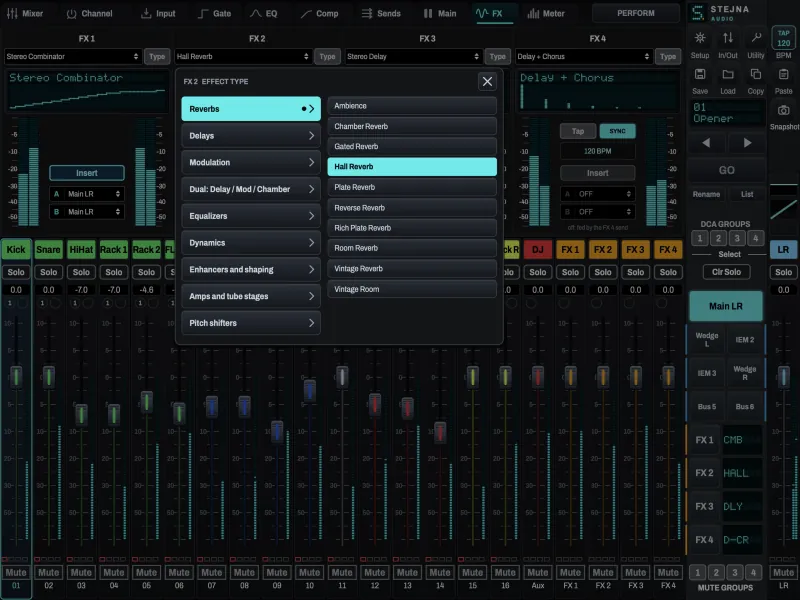
Task: Open the Sends tab
Action: (381, 13)
